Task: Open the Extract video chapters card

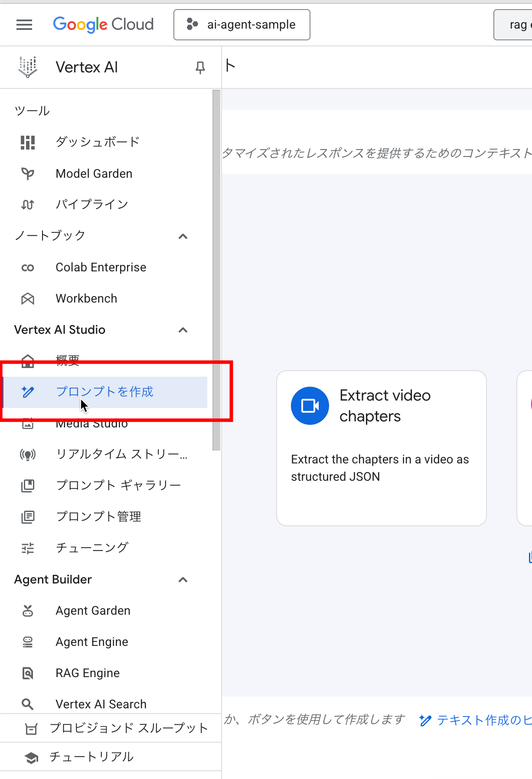Action: tap(382, 448)
